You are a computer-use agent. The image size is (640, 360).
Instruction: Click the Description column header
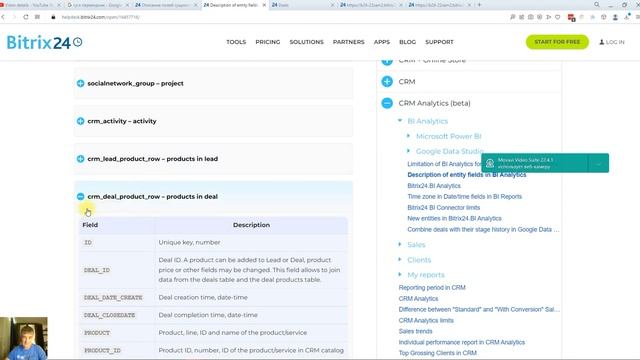click(x=251, y=225)
